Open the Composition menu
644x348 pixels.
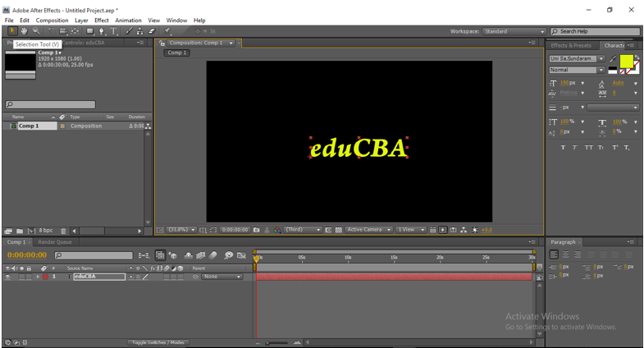52,21
